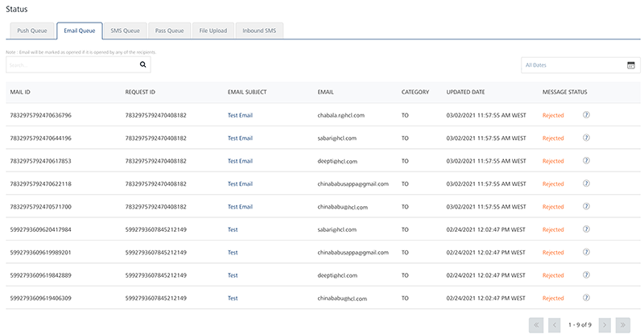Click the search magnifier icon
The image size is (644, 334).
click(x=143, y=65)
